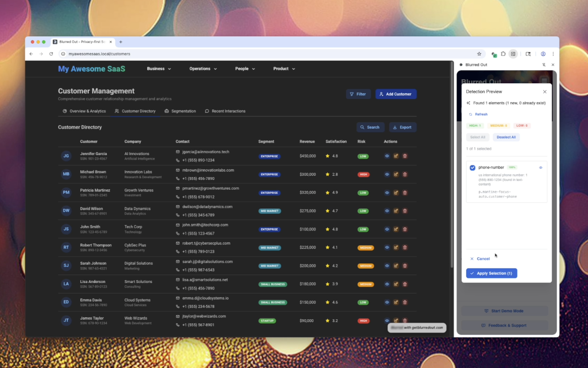Delete the John Smith customer row
Viewport: 588px width, 368px height.
405,229
